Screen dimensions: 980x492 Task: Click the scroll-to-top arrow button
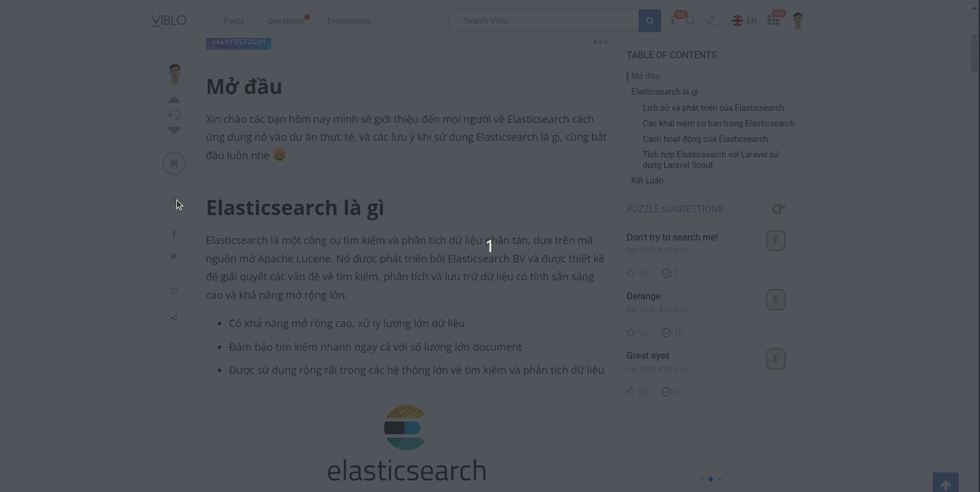tap(945, 483)
